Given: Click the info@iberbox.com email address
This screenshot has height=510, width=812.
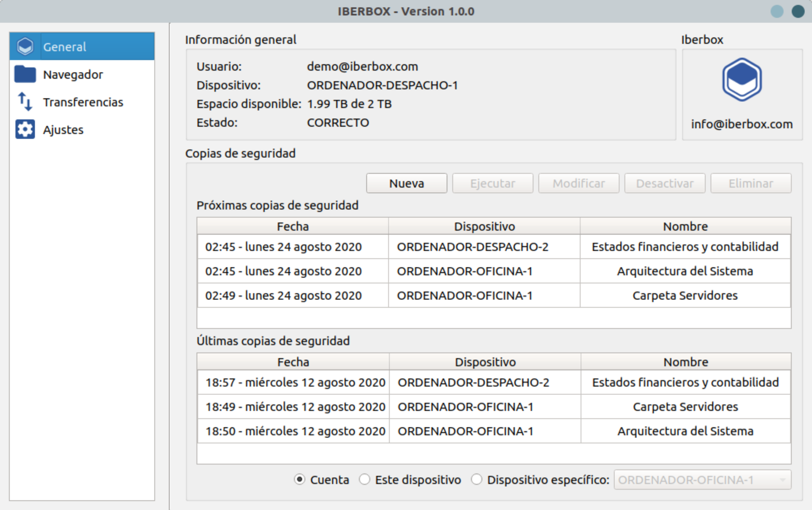Looking at the screenshot, I should tap(742, 124).
